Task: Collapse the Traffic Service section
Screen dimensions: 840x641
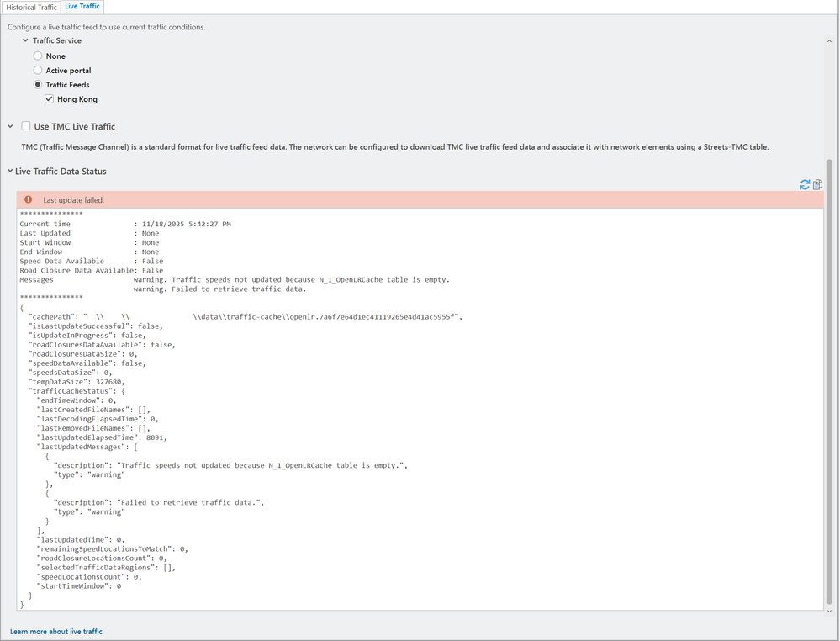Action: point(25,40)
